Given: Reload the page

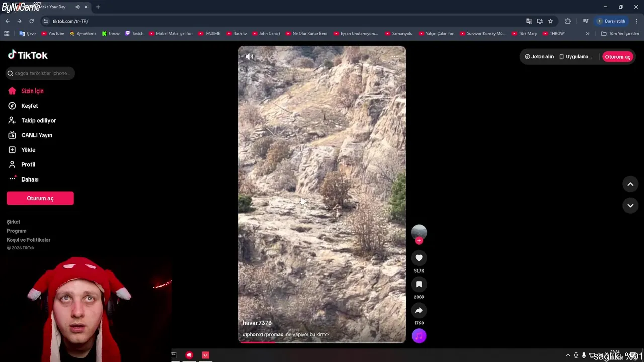Looking at the screenshot, I should coord(31,21).
